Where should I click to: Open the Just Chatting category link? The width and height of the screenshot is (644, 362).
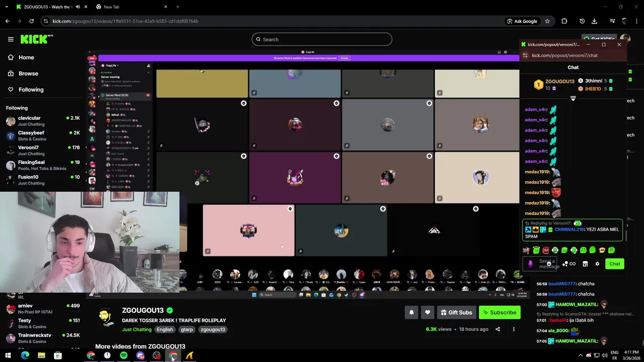click(136, 329)
